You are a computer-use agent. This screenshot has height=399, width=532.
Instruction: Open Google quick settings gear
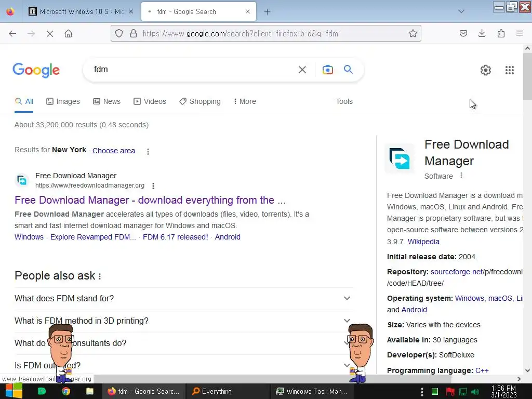click(486, 70)
